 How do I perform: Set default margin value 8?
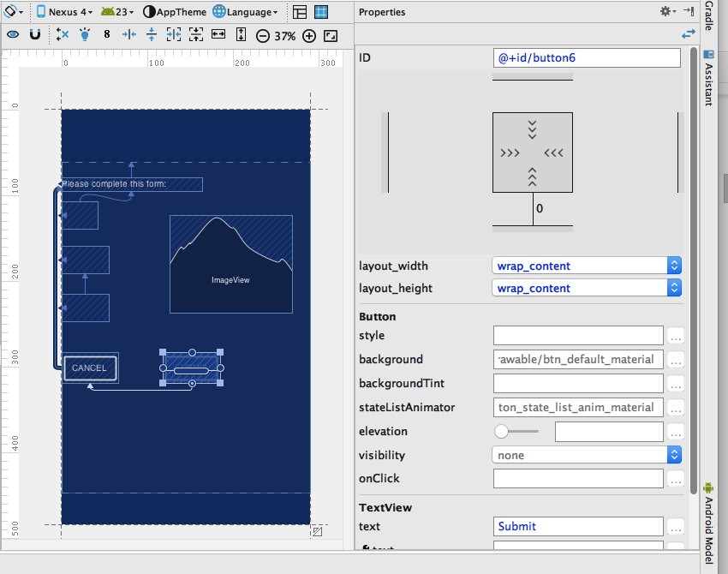[107, 34]
